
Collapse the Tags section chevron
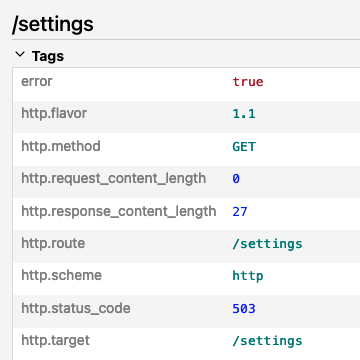pos(20,55)
